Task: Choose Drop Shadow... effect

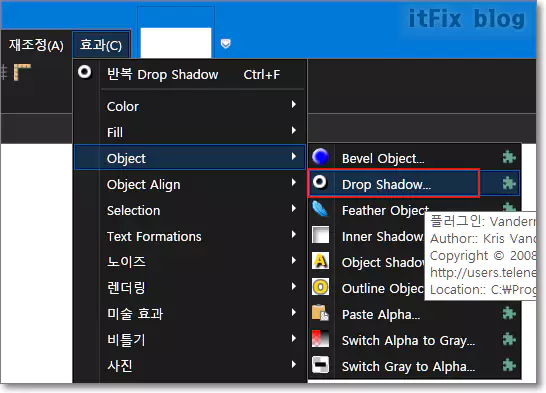Action: click(414, 183)
